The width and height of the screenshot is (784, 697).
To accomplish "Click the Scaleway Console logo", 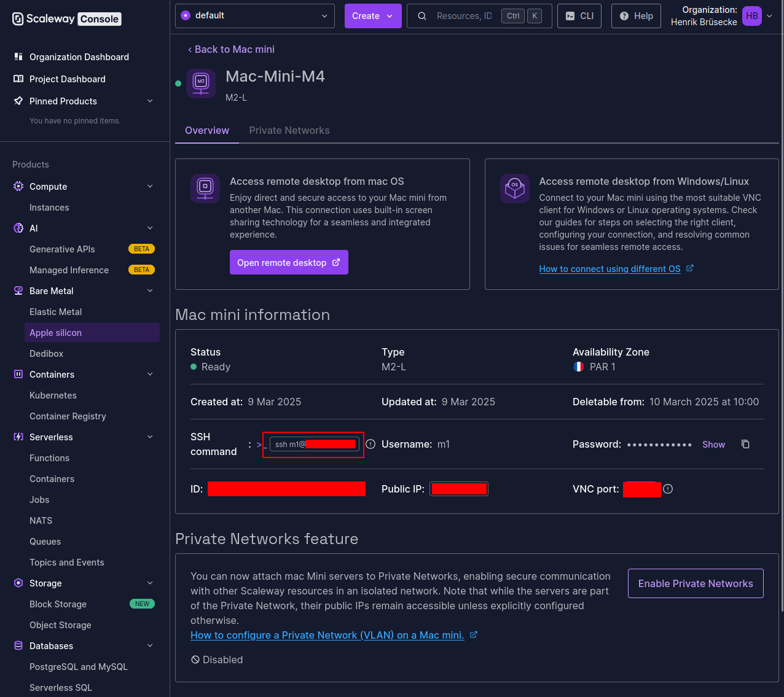I will tap(66, 18).
